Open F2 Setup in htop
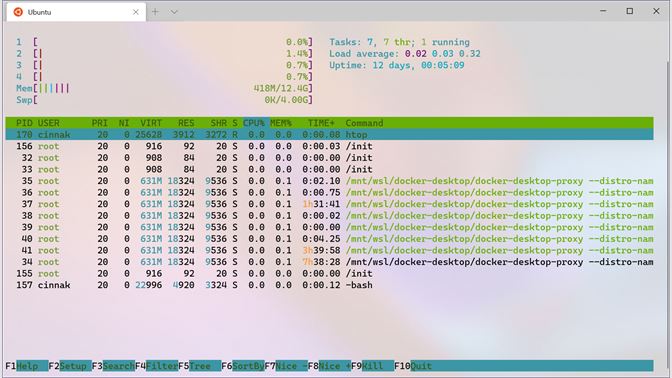 pos(70,366)
